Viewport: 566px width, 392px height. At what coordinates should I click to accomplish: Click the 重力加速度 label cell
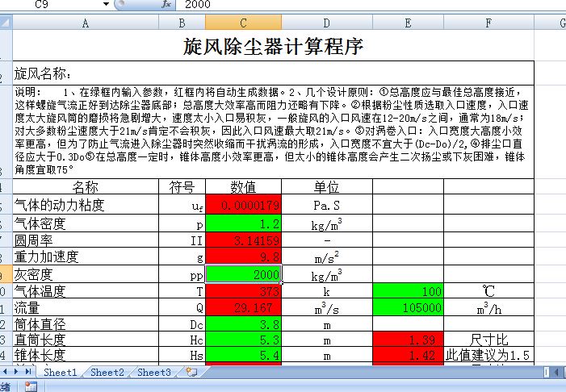86,256
